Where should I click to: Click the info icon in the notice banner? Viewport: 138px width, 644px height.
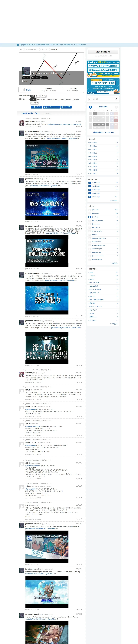(18, 45)
